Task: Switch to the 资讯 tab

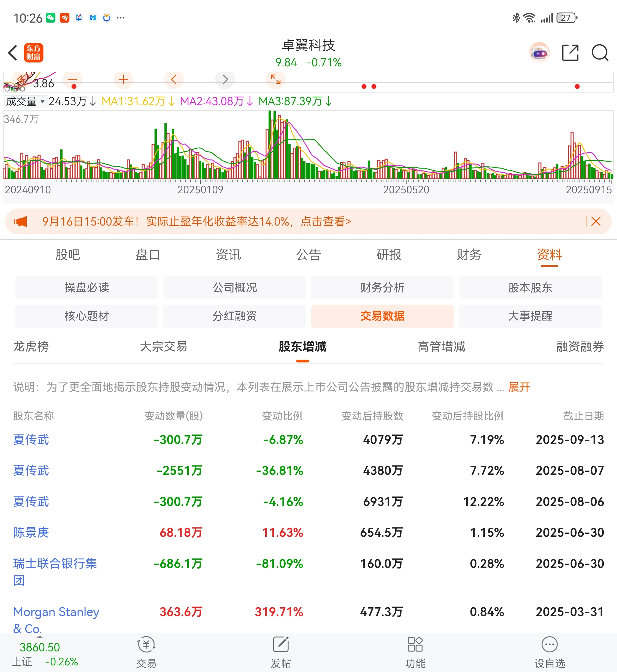Action: coord(228,255)
